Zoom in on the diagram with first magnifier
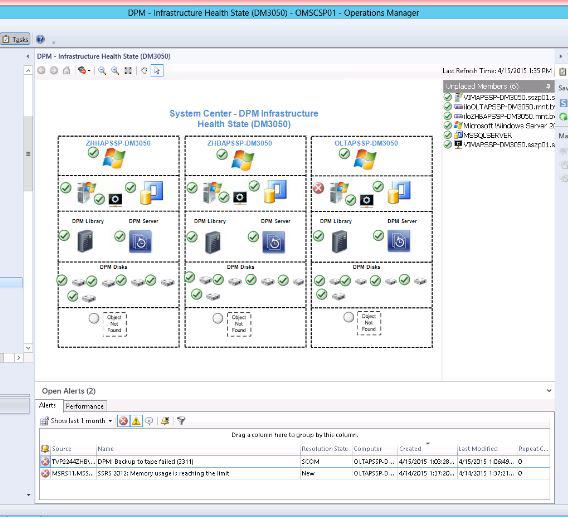 pyautogui.click(x=103, y=71)
